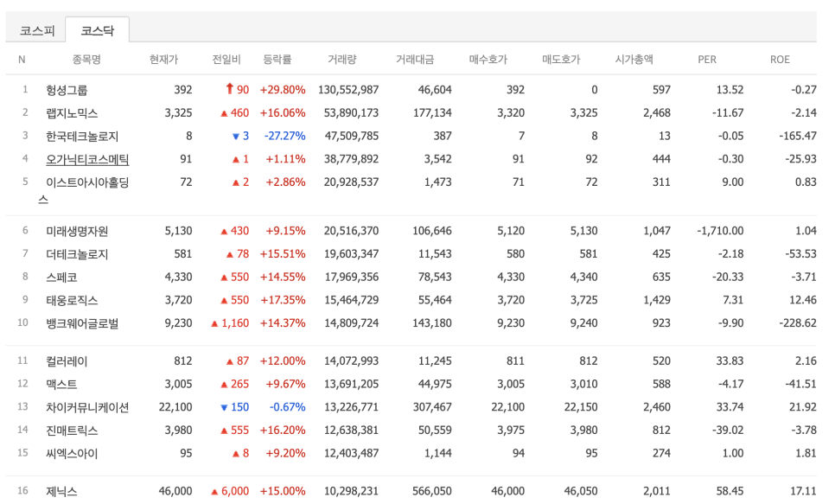The width and height of the screenshot is (835, 504).
Task: Click the +29.80% change rate
Action: 283,90
